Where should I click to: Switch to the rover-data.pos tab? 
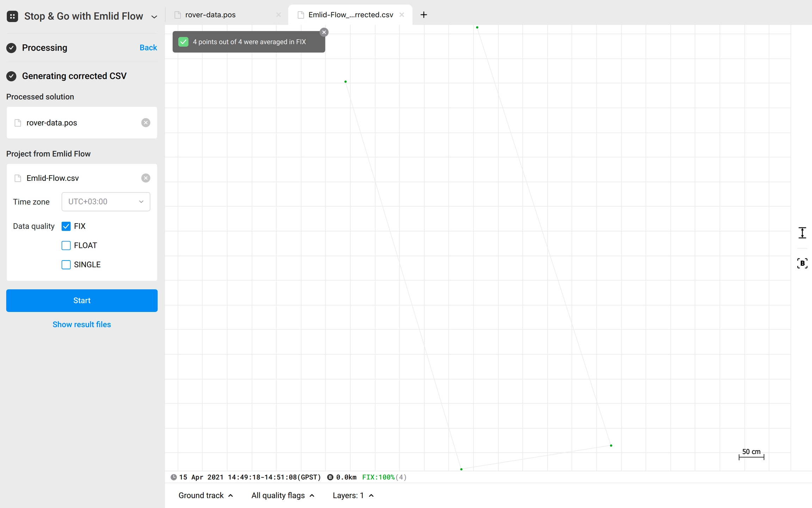(x=210, y=14)
